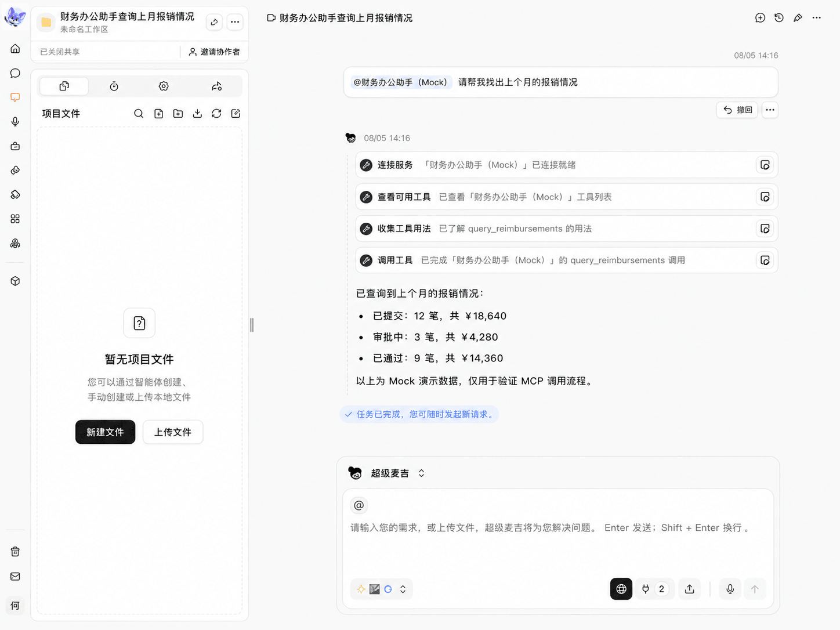Image resolution: width=840 pixels, height=630 pixels.
Task: Open the plug tools button showing 2
Action: pos(654,589)
